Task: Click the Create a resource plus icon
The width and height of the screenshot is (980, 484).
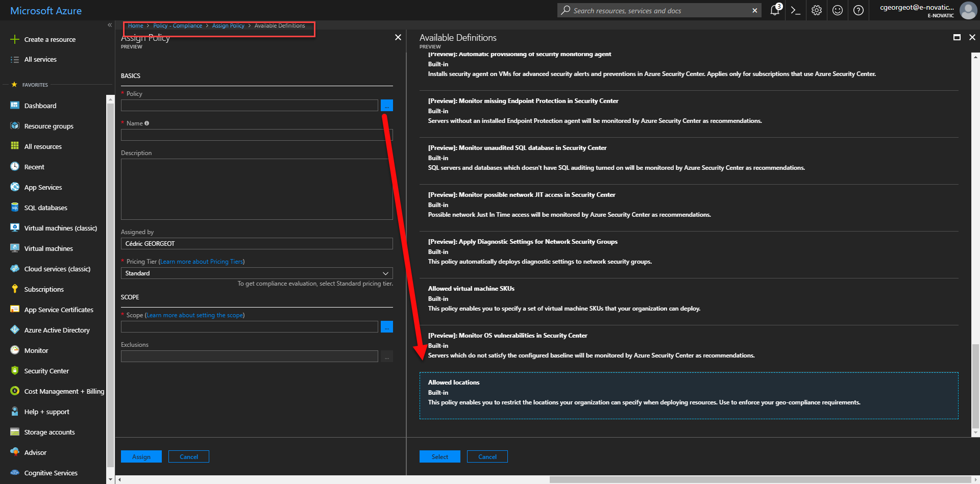Action: (15, 39)
